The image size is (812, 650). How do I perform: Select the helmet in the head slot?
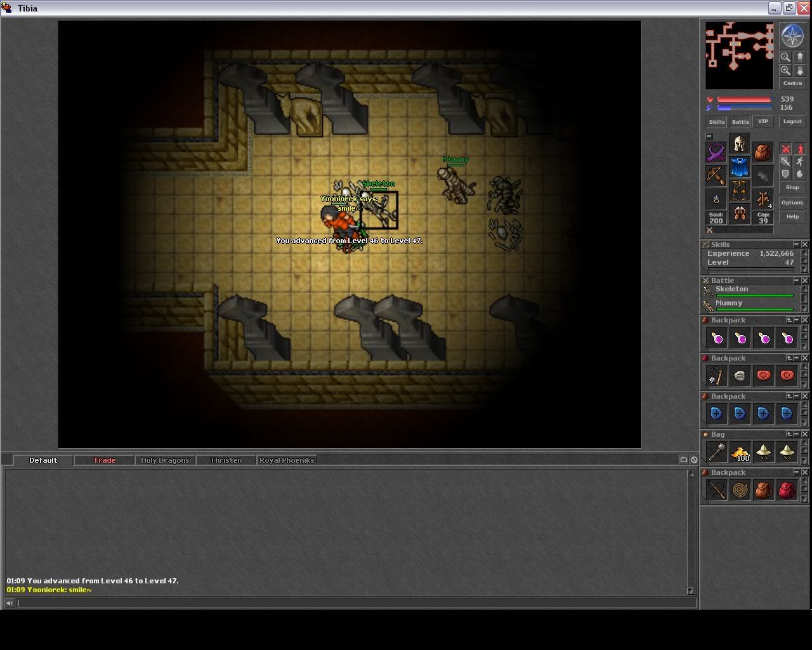740,143
